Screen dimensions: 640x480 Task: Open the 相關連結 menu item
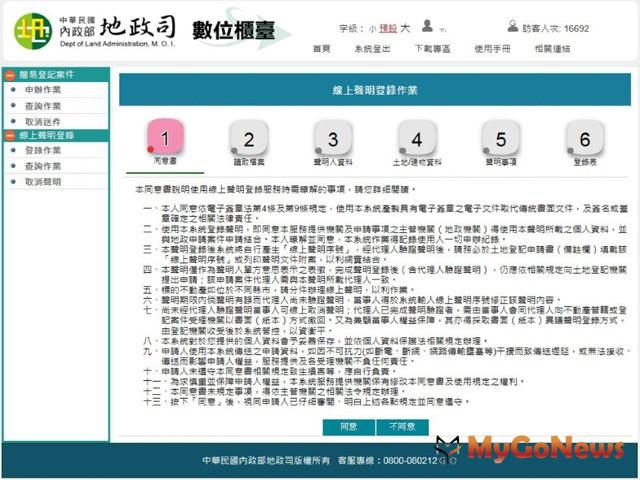[x=552, y=49]
